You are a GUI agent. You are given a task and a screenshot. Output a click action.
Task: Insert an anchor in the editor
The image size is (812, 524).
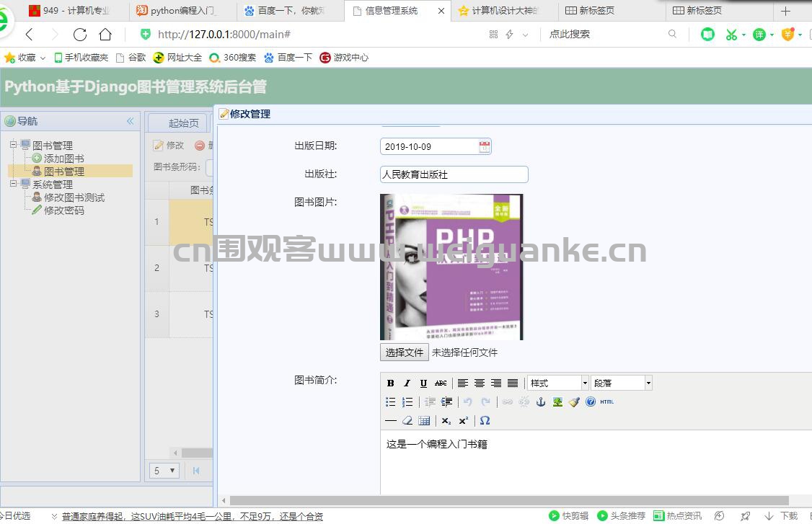click(x=541, y=401)
